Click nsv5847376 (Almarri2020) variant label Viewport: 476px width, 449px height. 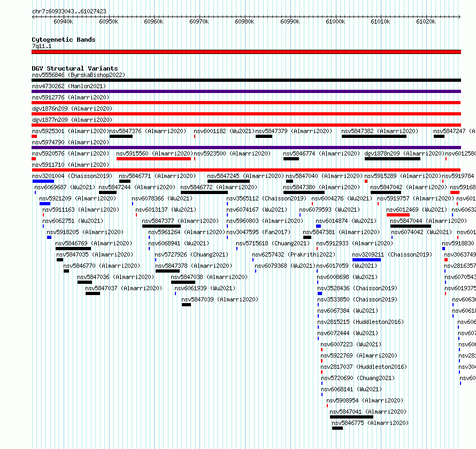pos(148,131)
